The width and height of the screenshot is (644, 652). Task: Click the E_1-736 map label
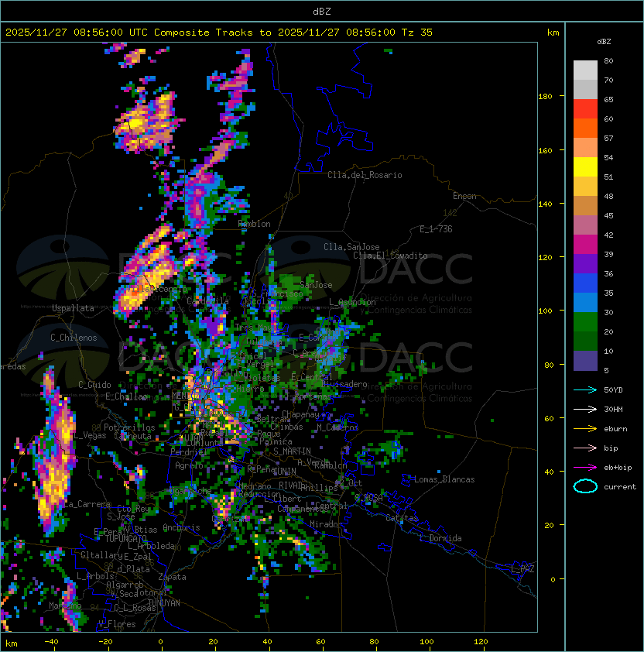[436, 229]
